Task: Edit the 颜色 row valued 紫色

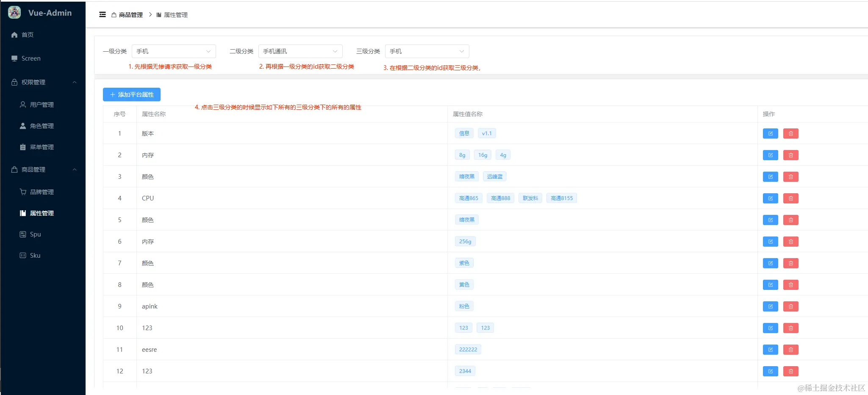Action: point(770,263)
